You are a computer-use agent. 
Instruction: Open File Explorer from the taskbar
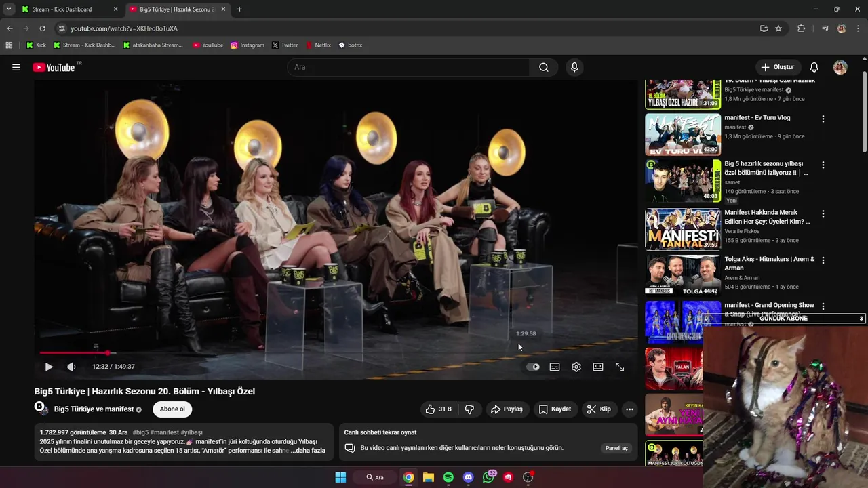tap(429, 477)
